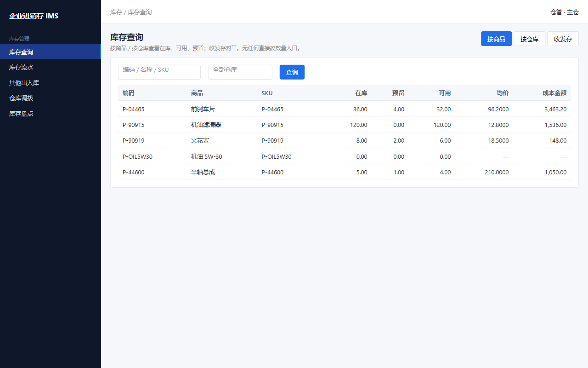Screen dimensions: 588x368
Task: Select product name 机油 5W-30
Action: tap(207, 156)
